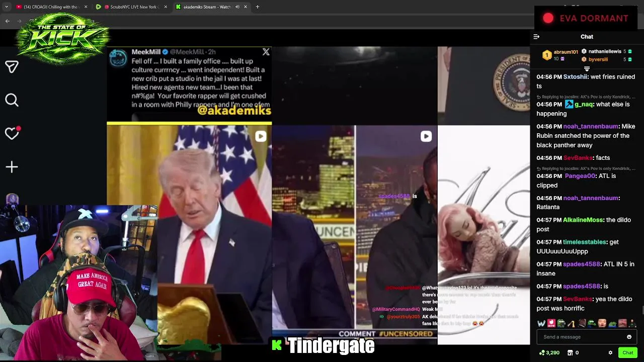This screenshot has height=362, width=644.
Task: Click spades4588 on the short 'is' message
Action: 582,286
